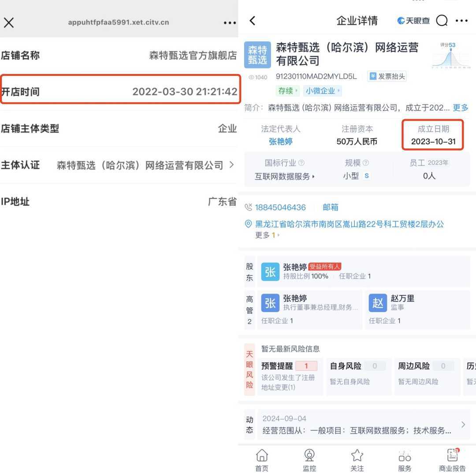Image resolution: width=476 pixels, height=476 pixels.
Task: Go back from company details page
Action: (x=253, y=21)
